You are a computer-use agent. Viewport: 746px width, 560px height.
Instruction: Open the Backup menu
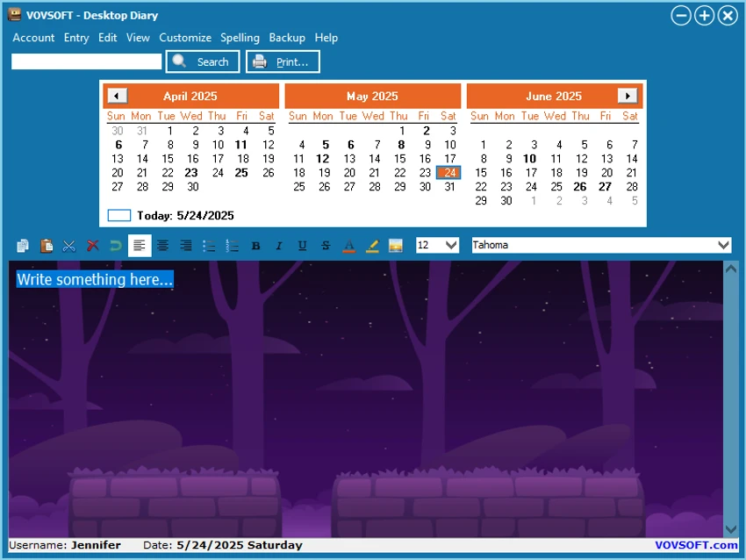(287, 38)
